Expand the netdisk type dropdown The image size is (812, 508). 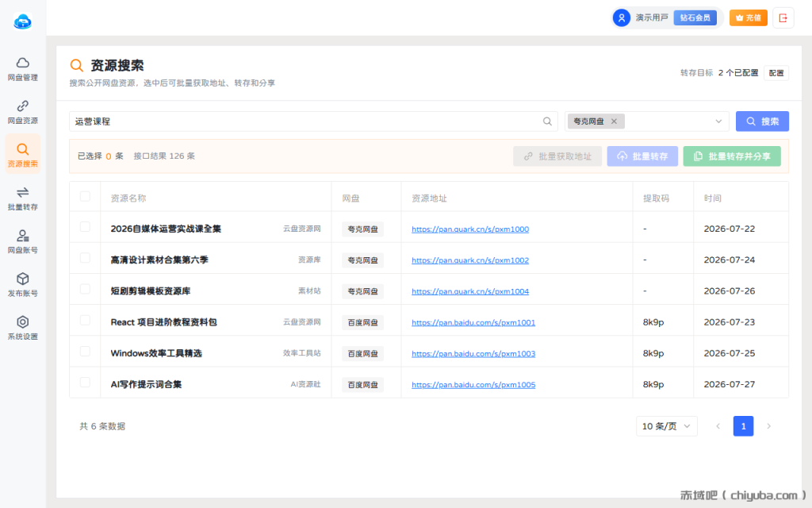click(718, 121)
